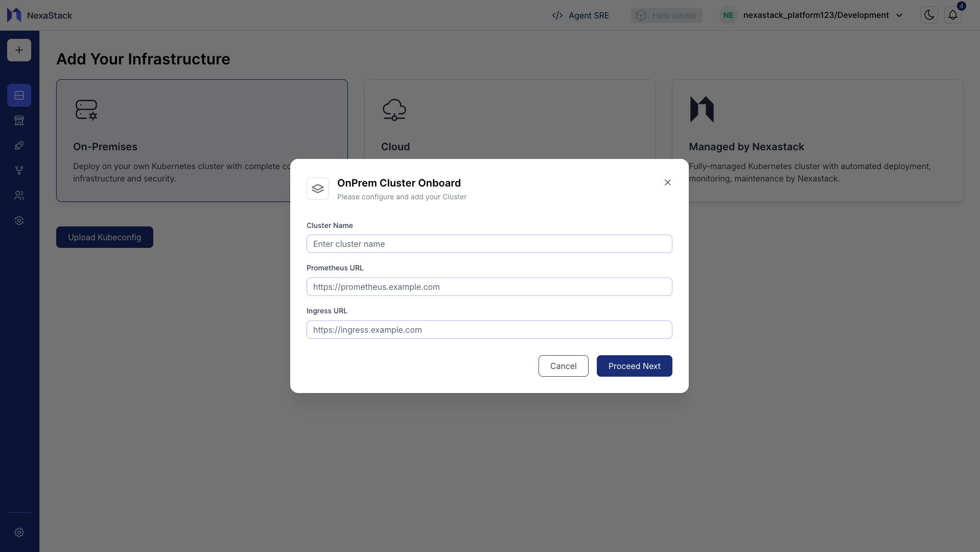Click the plus icon to add new item
This screenshot has height=552, width=980.
(19, 50)
